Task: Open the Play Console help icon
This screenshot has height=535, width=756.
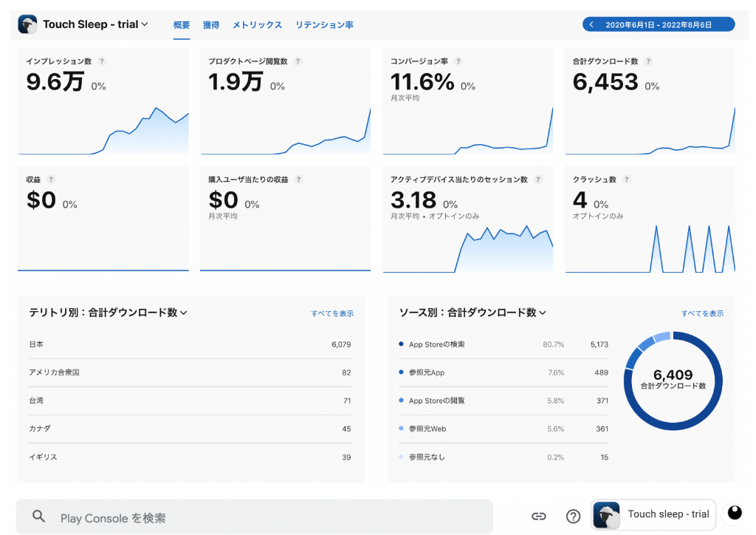Action: 573,517
